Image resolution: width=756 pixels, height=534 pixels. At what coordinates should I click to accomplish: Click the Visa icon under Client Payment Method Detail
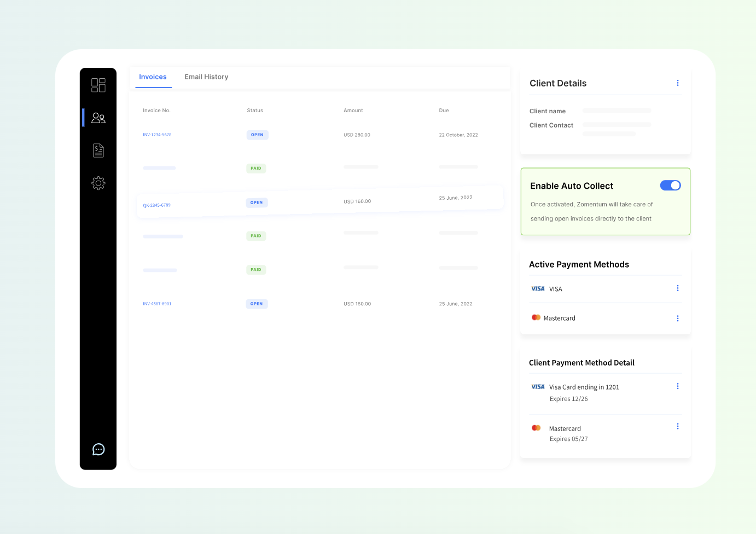[x=537, y=386]
